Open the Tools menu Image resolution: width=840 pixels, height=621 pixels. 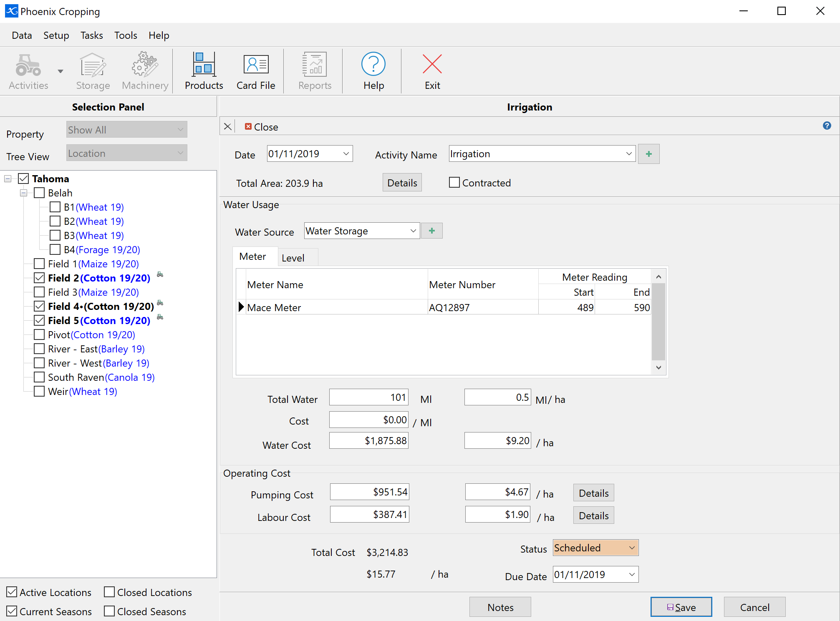coord(126,35)
